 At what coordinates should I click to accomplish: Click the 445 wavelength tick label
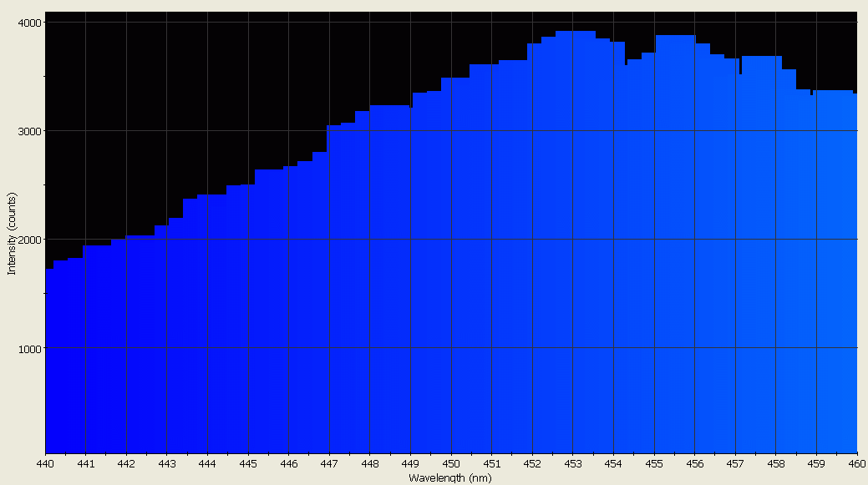click(248, 463)
